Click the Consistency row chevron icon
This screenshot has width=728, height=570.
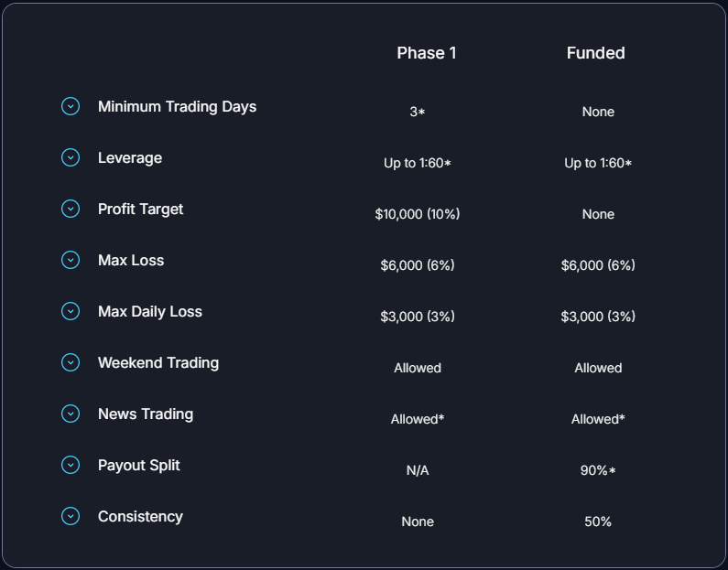pos(71,516)
